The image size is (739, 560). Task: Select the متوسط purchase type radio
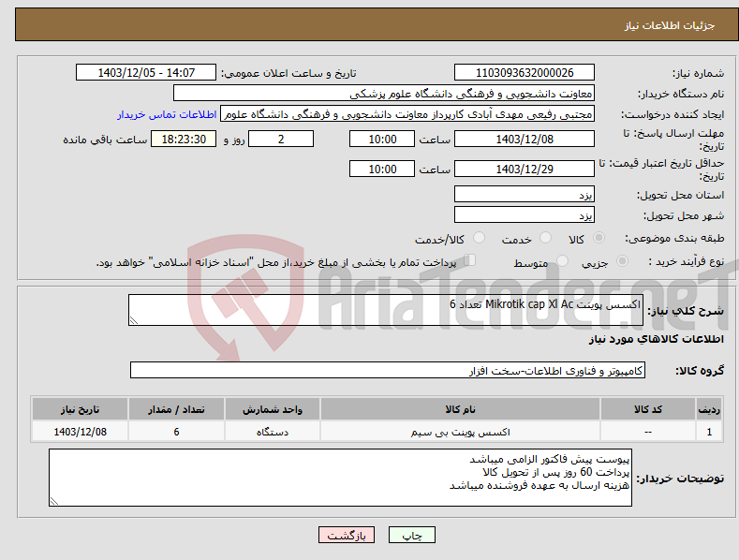[562, 261]
